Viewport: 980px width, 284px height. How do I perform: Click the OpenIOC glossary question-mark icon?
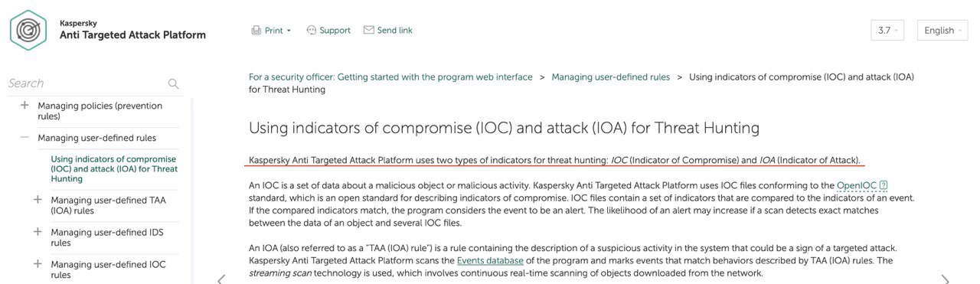pos(884,185)
